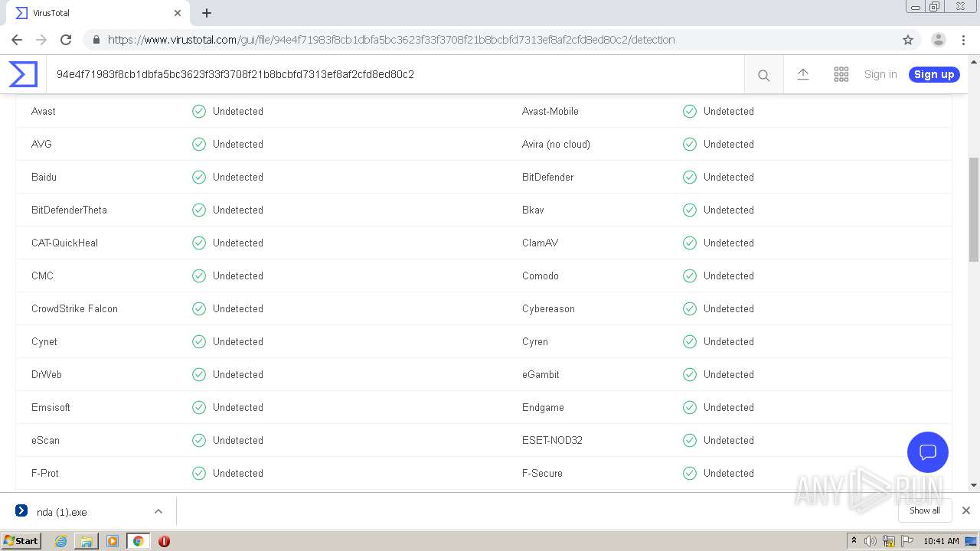Click the Comodo engine name
Viewport: 980px width, 551px height.
pos(541,275)
